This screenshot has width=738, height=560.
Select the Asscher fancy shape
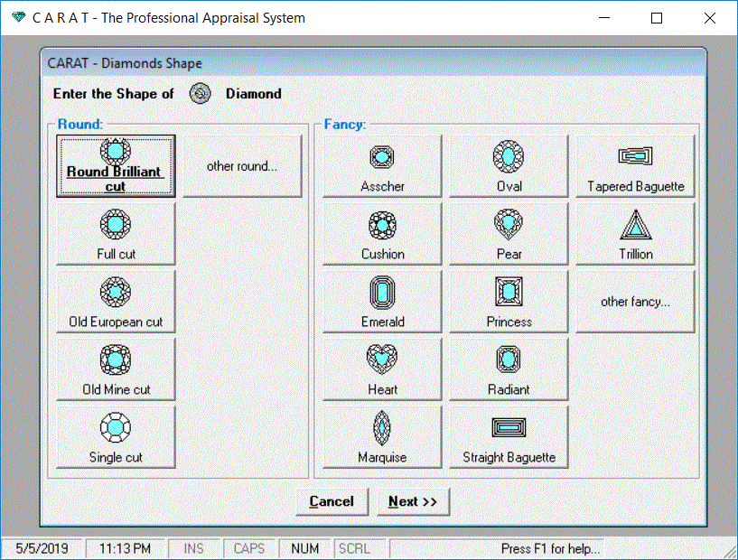click(382, 166)
